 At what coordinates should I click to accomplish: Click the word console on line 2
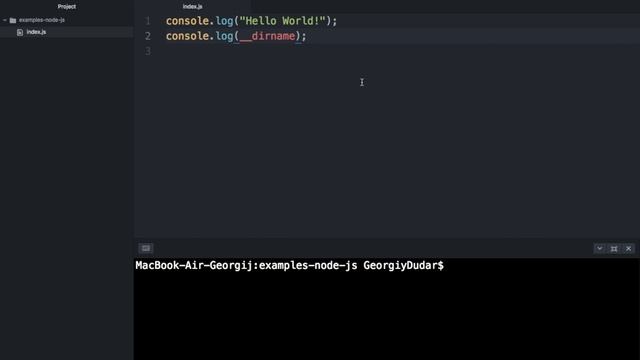[187, 36]
